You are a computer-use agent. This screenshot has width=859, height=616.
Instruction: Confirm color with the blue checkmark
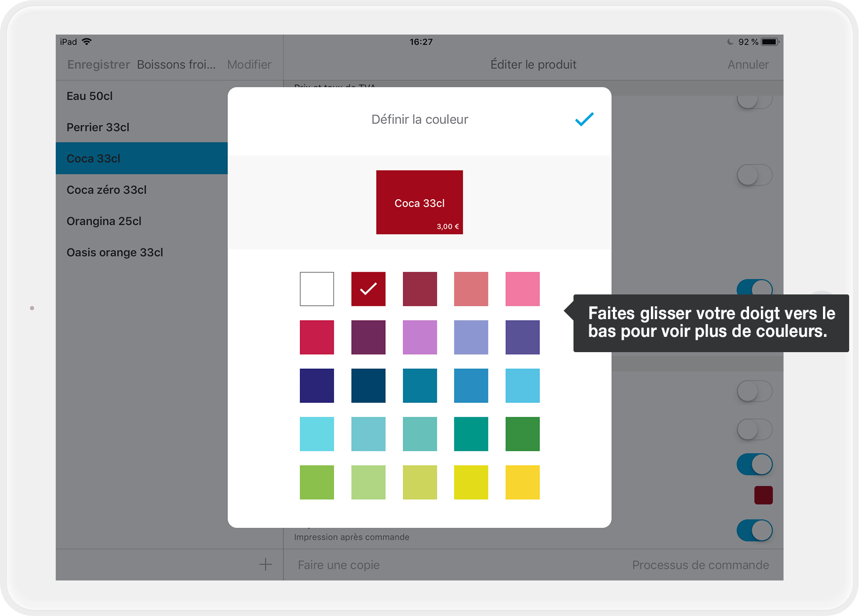pos(584,119)
